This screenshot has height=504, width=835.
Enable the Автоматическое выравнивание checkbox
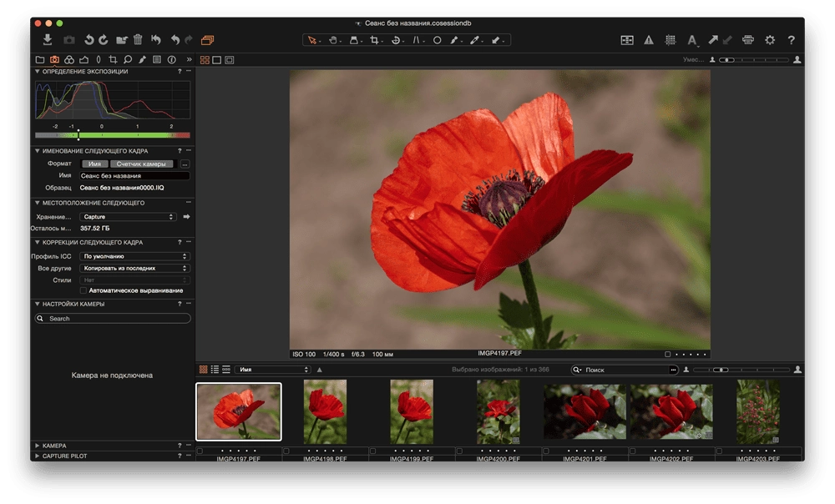pyautogui.click(x=83, y=290)
